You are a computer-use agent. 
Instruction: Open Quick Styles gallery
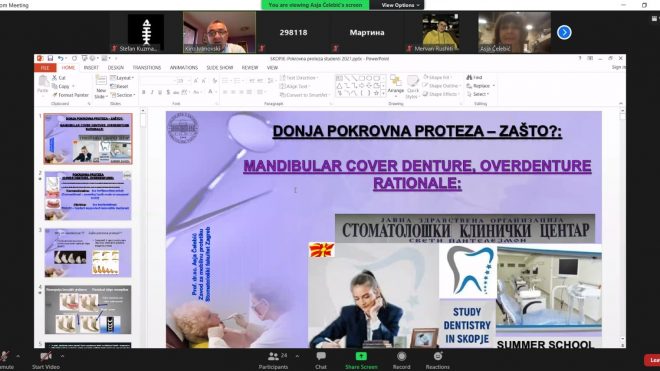(412, 87)
